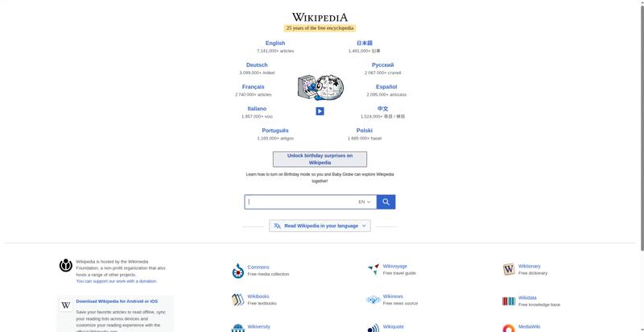Click the Wikinews globe icon
The width and height of the screenshot is (644, 332).
tap(374, 300)
